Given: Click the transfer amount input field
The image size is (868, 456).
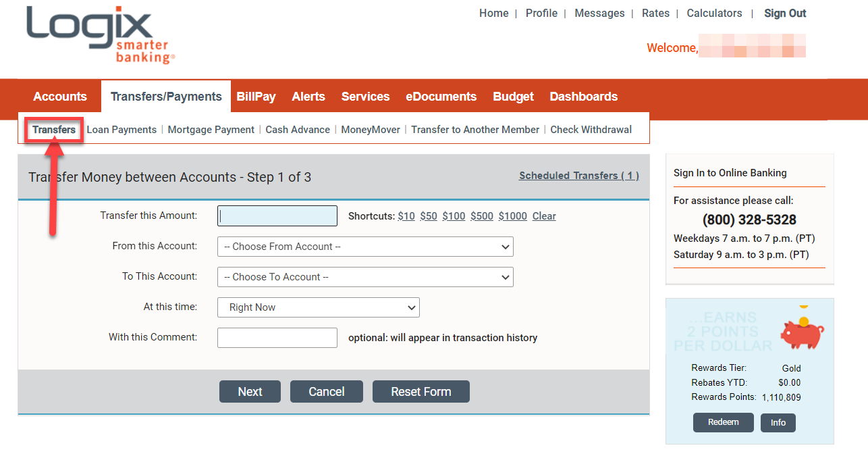Looking at the screenshot, I should point(277,216).
